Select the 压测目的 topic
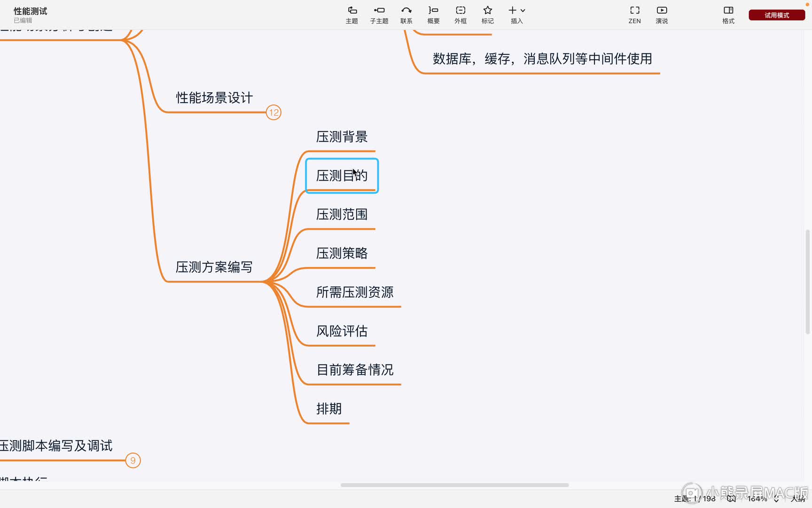This screenshot has height=508, width=812. (342, 175)
